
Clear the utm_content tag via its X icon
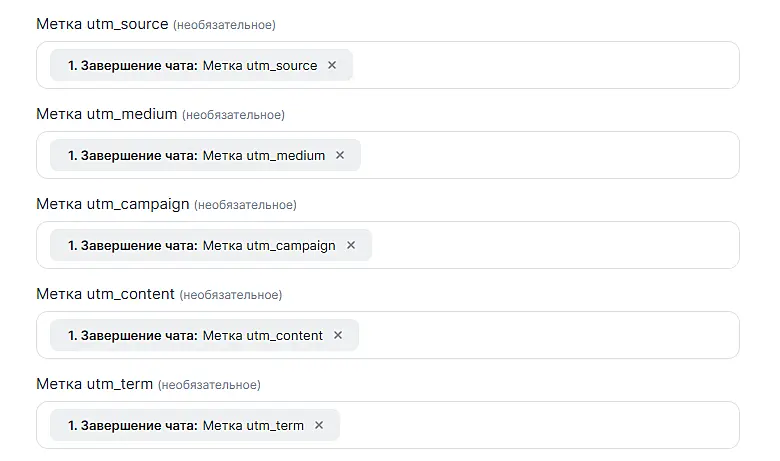point(338,335)
